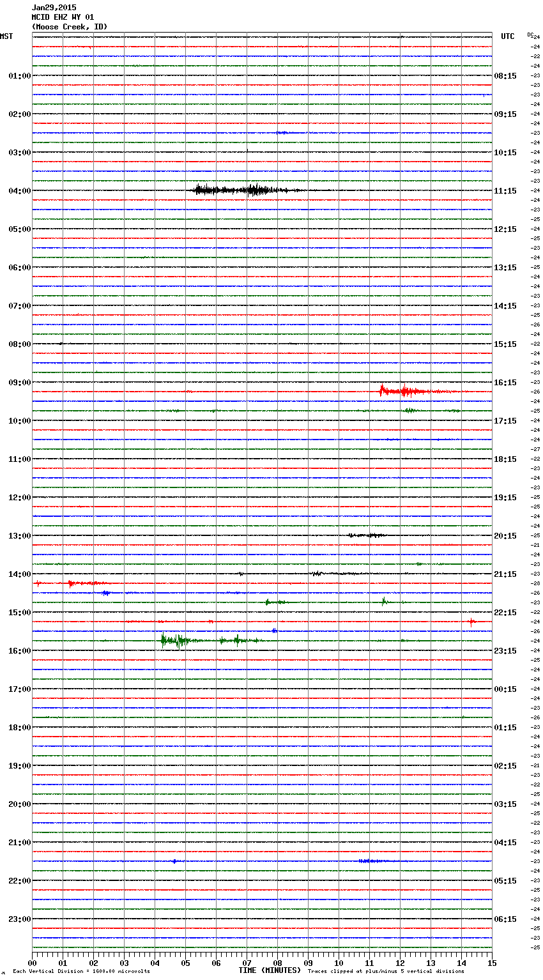Image resolution: width=543 pixels, height=980 pixels.
Task: Click the traces clipped footnote text
Action: 386,972
